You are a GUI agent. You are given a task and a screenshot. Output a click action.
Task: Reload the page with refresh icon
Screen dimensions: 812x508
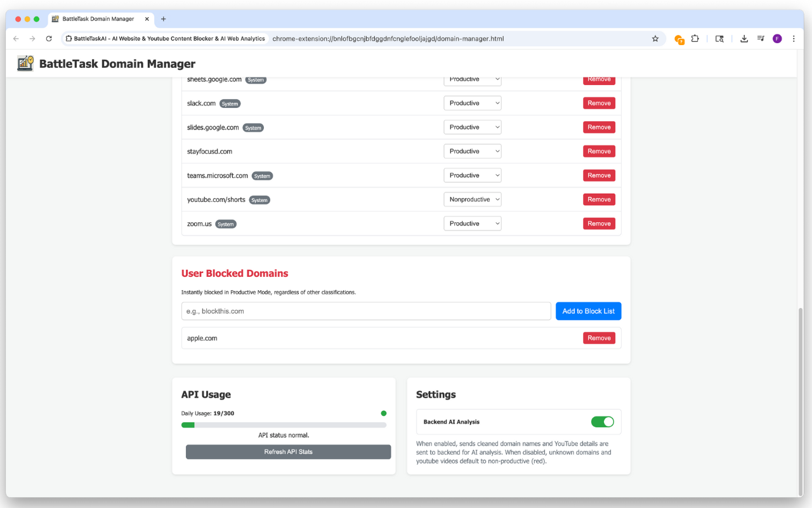point(49,39)
